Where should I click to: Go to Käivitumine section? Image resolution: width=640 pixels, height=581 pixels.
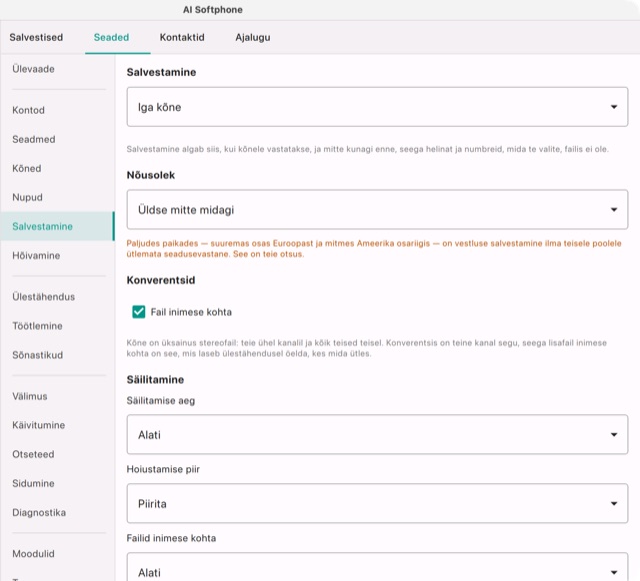[58, 425]
